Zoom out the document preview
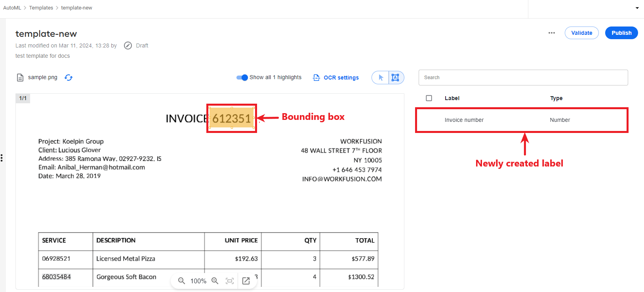Viewport: 644px width, 292px height. (181, 281)
